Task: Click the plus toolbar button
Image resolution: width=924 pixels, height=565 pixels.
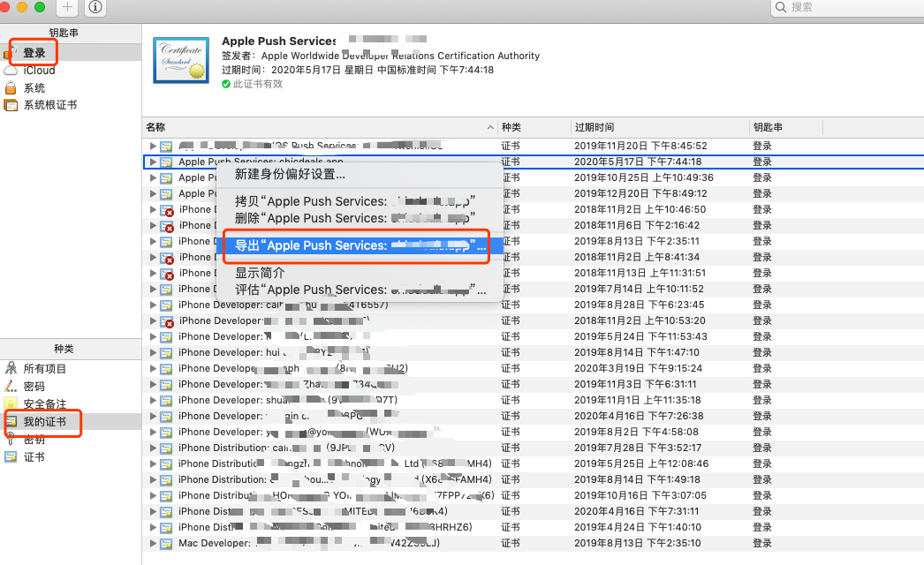Action: coord(66,7)
